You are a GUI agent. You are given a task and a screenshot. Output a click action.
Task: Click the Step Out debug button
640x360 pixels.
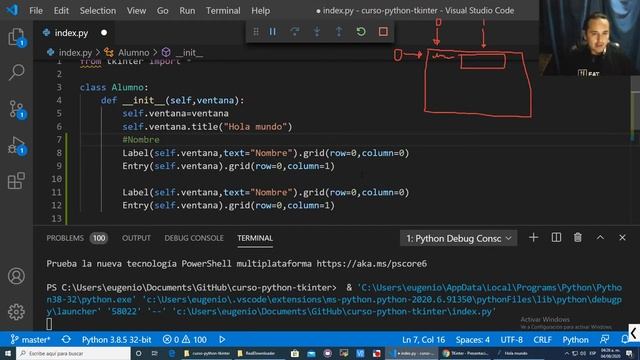[339, 31]
